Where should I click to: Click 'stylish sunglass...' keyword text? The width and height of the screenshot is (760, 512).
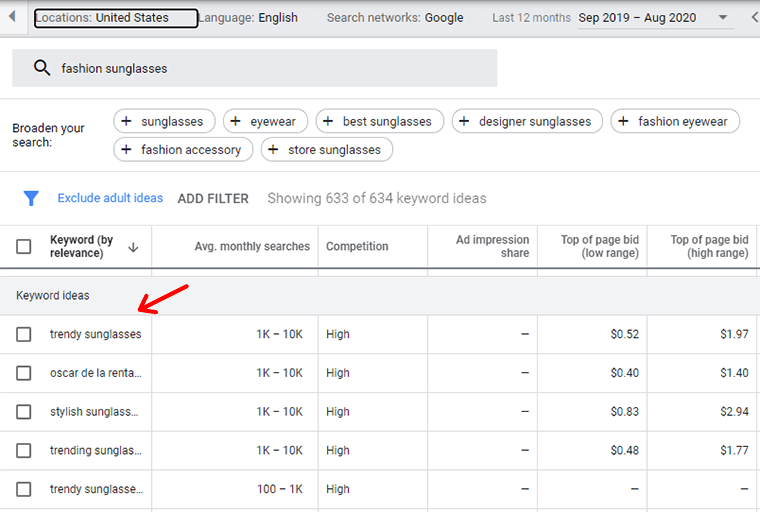click(94, 412)
